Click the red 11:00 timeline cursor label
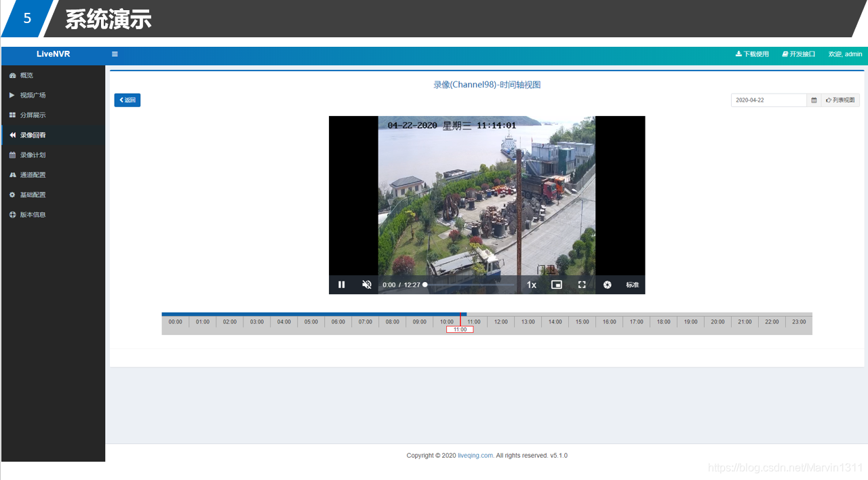This screenshot has height=480, width=868. click(x=460, y=329)
